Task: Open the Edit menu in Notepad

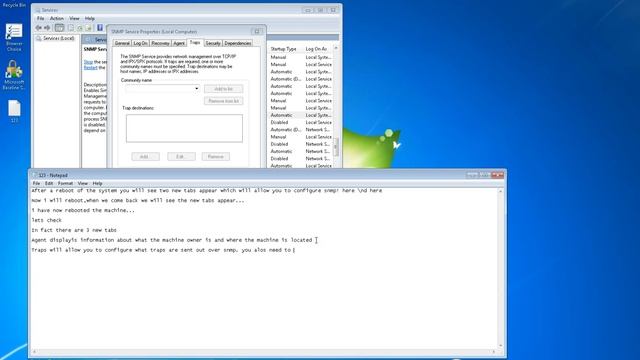Action: coord(49,184)
